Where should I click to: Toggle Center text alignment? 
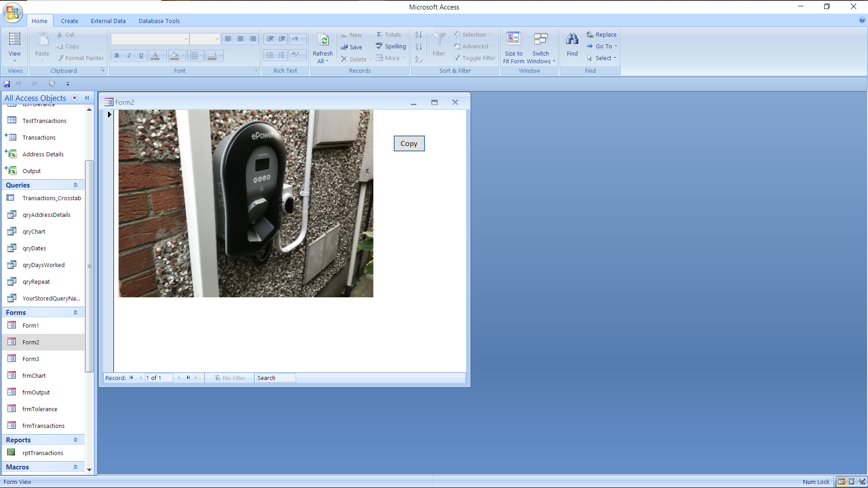241,39
